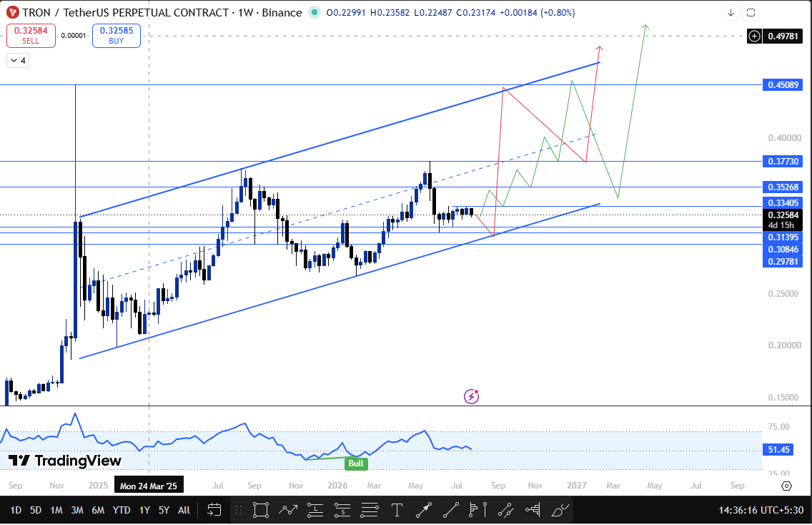Select the Anchored VWAP flag tool
812x525 pixels.
coord(477,510)
